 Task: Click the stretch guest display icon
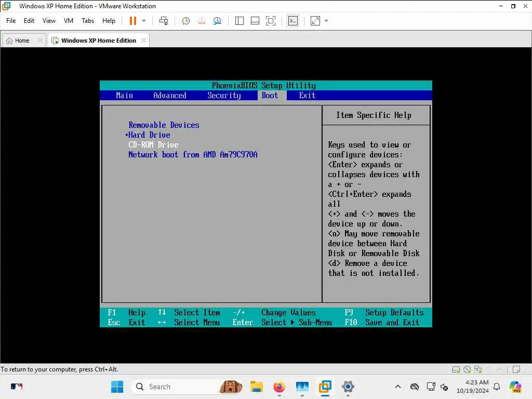315,21
